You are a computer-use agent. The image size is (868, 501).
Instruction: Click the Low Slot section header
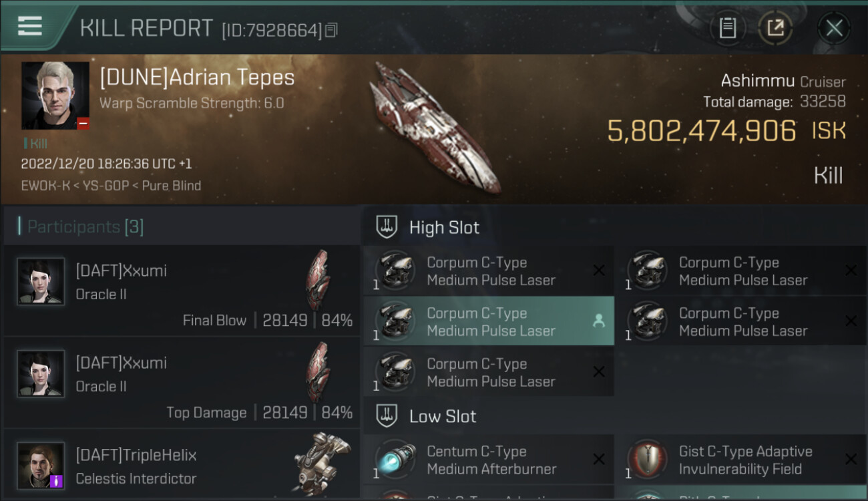(x=442, y=417)
